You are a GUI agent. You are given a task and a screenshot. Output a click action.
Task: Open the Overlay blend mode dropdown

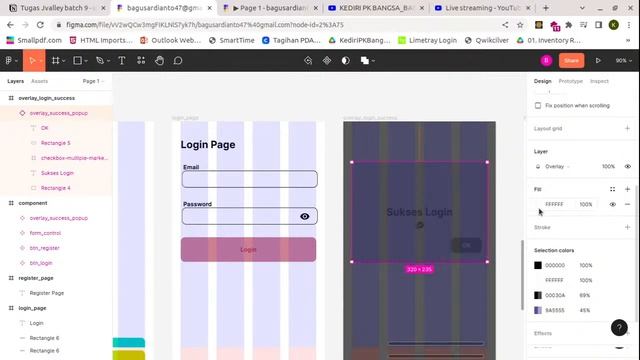pyautogui.click(x=557, y=166)
